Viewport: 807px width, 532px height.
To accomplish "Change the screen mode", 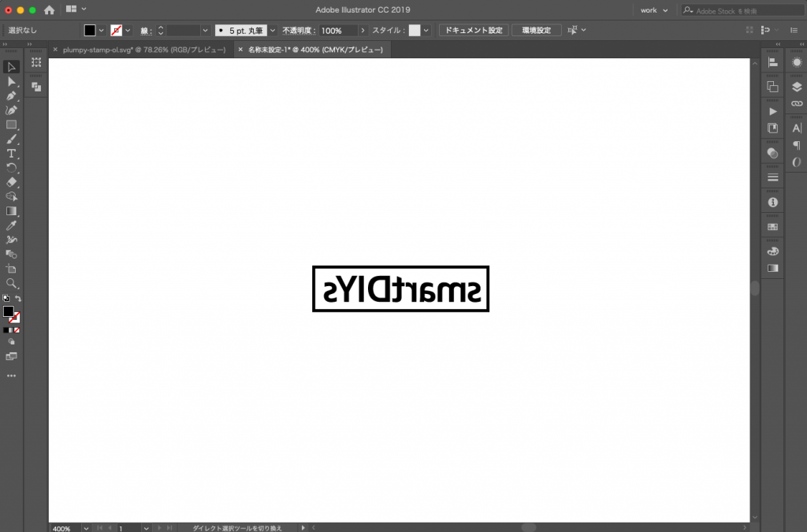I will click(11, 356).
